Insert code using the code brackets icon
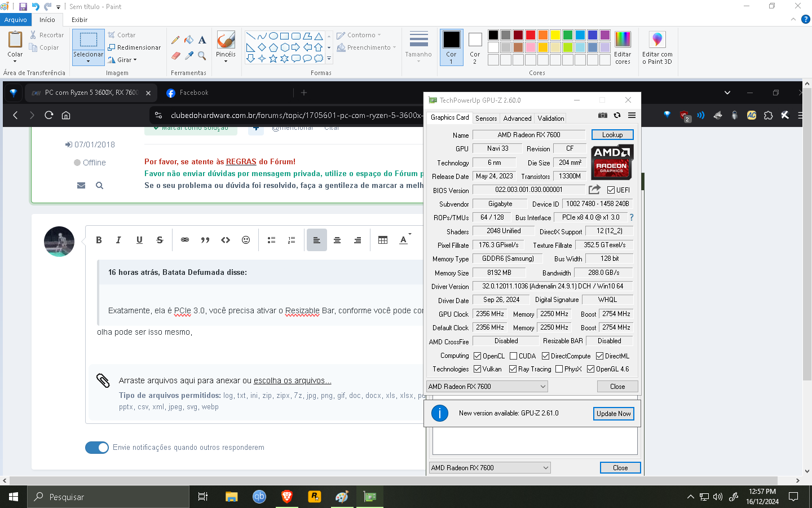812x508 pixels. (x=226, y=240)
